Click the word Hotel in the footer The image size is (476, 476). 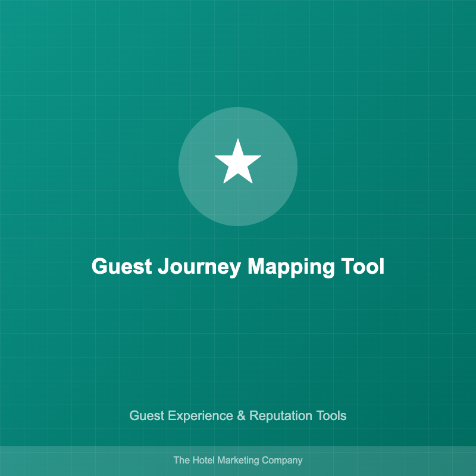[x=203, y=460]
